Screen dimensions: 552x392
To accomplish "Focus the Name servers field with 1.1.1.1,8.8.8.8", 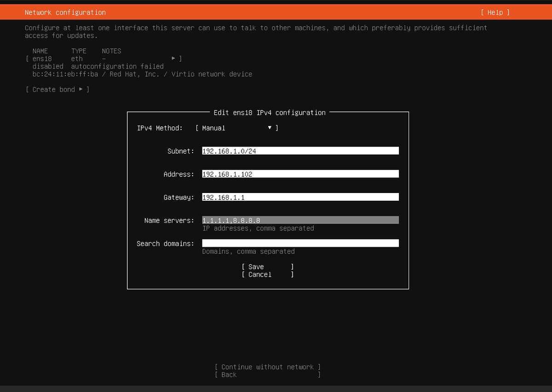I will pos(300,220).
